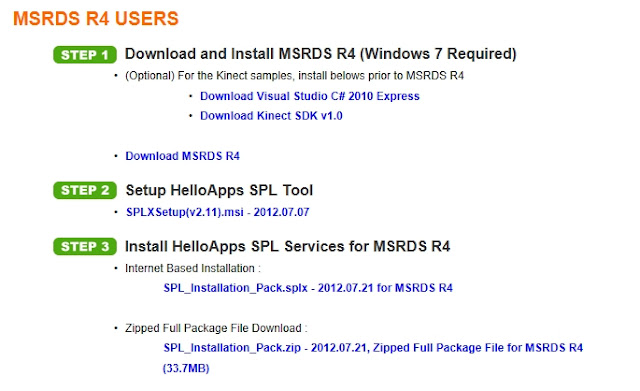Download SPLXSetup(v2.11).msi installer link

(x=218, y=212)
